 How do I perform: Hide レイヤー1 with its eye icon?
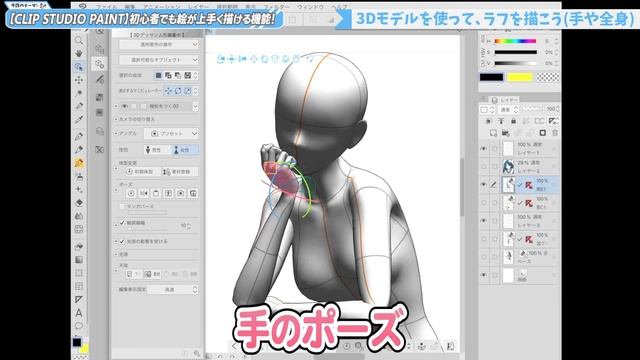(x=484, y=149)
